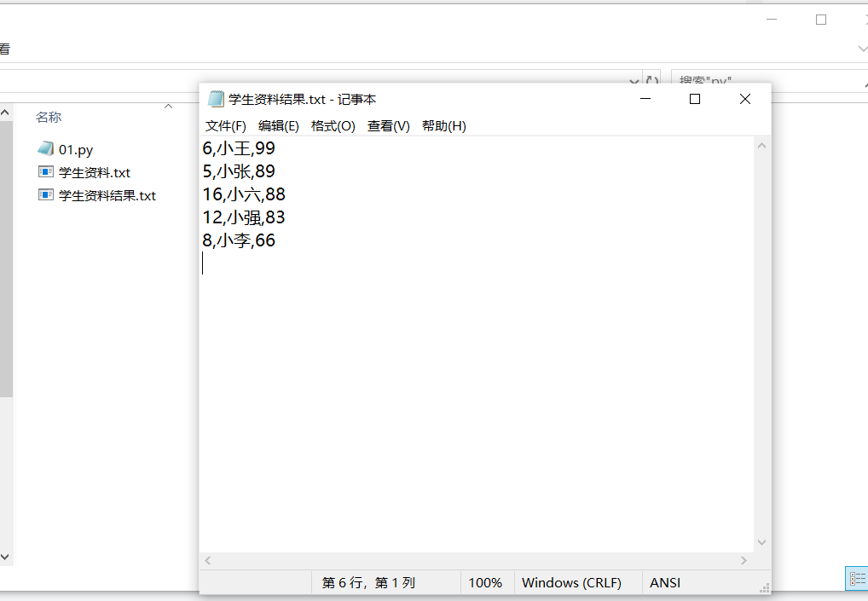Select file name 01.py in Explorer list
This screenshot has width=868, height=601.
76,150
